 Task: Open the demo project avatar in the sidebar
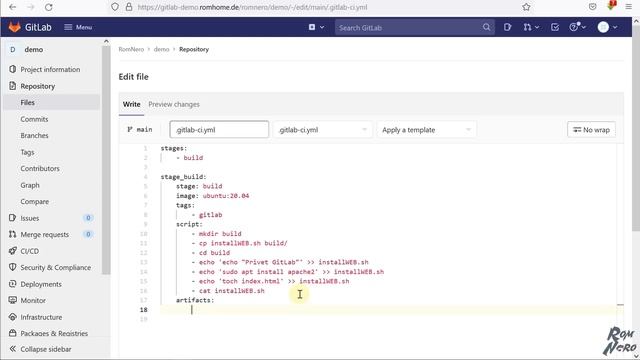pyautogui.click(x=13, y=49)
